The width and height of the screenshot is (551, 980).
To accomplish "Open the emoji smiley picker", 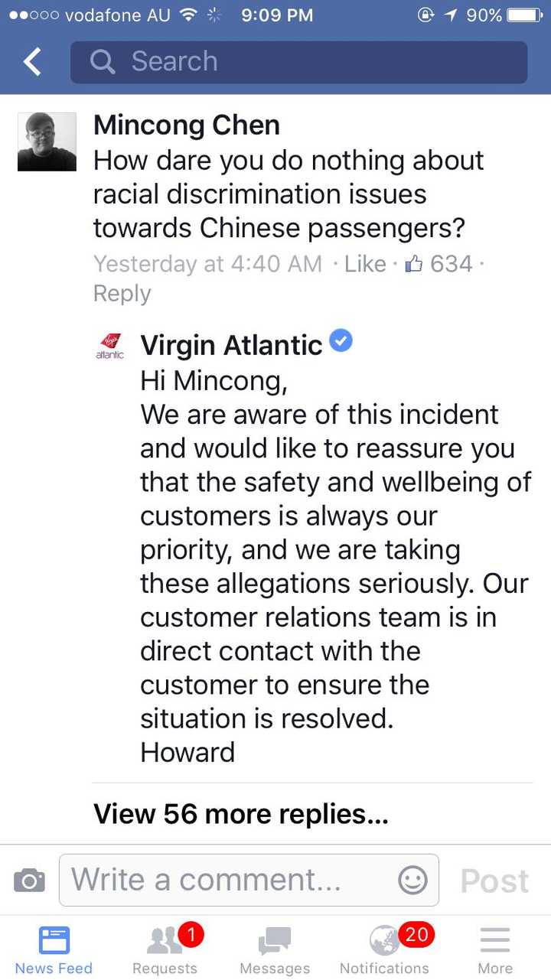I will (412, 881).
